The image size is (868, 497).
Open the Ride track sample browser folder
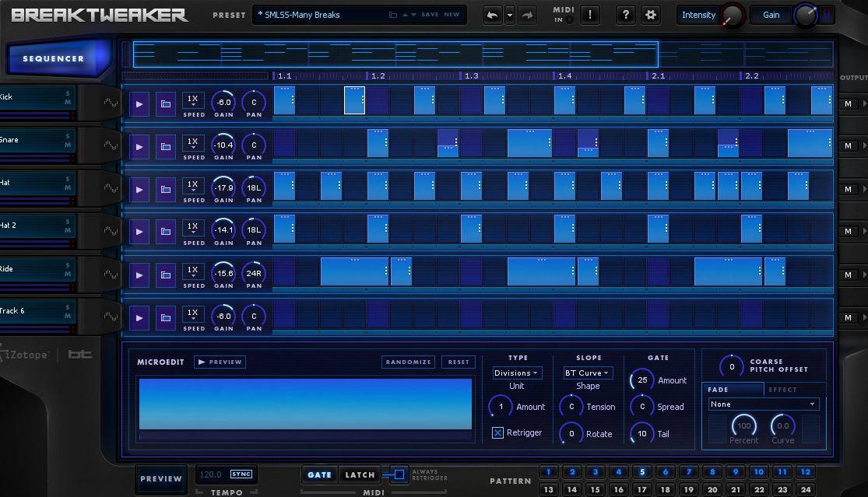click(166, 275)
